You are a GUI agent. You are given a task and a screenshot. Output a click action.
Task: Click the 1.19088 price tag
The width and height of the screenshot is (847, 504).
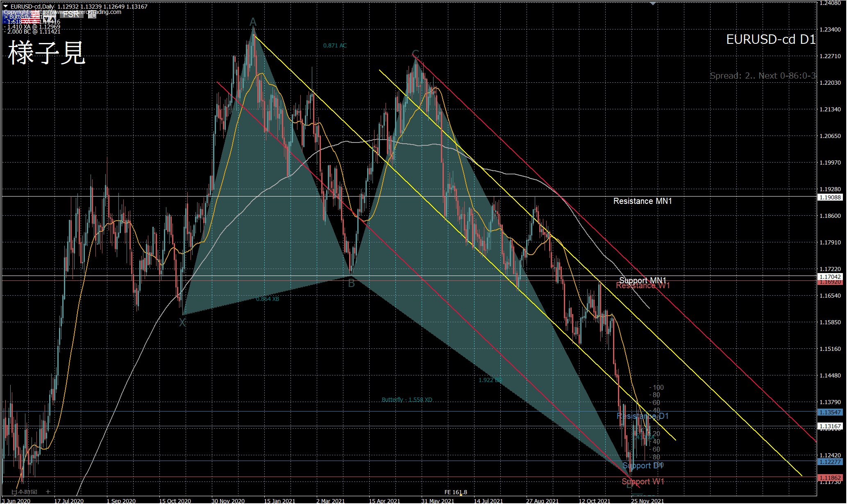click(829, 197)
